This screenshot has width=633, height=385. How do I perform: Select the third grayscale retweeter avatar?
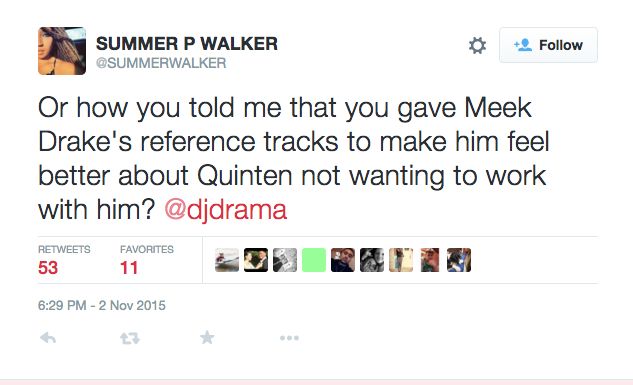(285, 260)
